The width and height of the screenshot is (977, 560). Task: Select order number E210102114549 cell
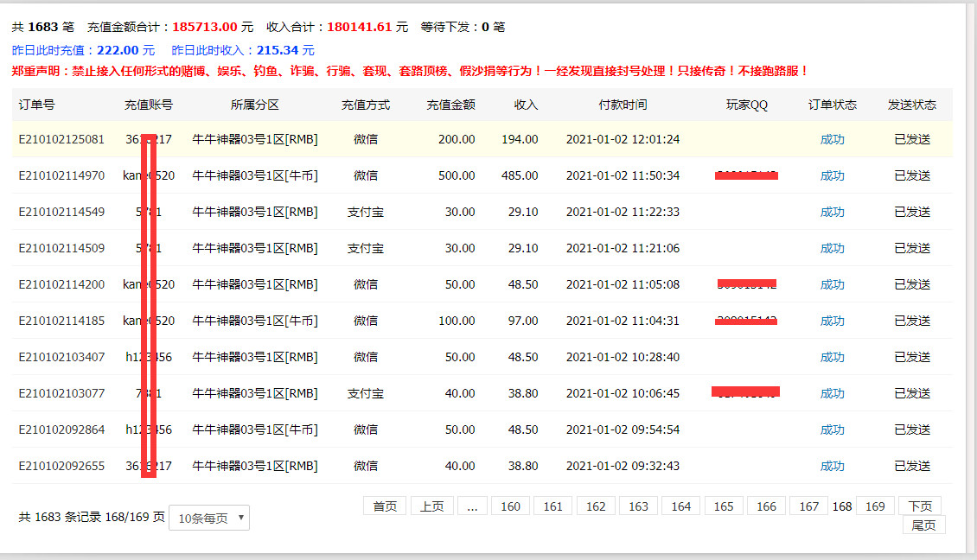[61, 212]
